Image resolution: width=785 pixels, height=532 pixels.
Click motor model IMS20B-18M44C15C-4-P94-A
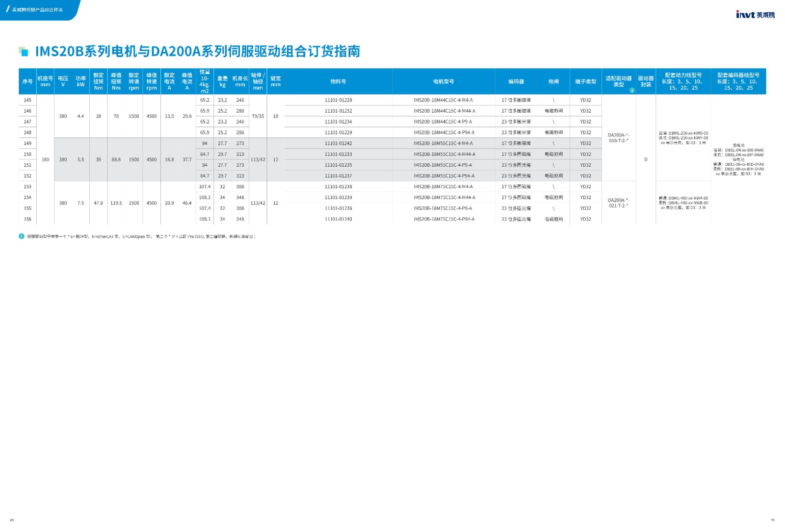pyautogui.click(x=444, y=132)
